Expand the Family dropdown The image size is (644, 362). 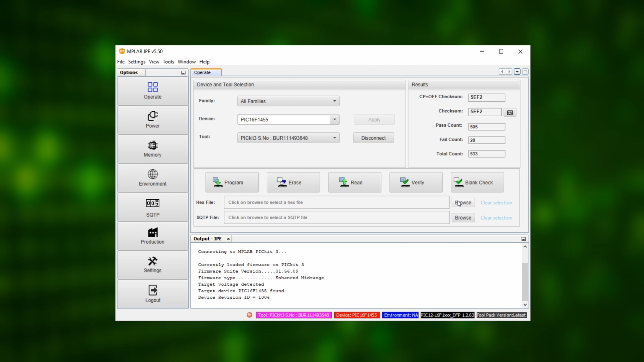point(334,101)
